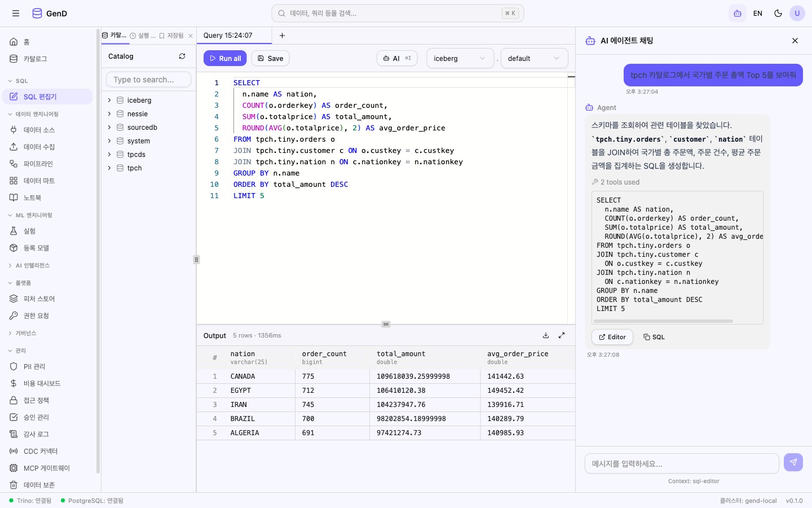Viewport: 812px width, 508px height.
Task: Click the global search field
Action: (x=398, y=14)
